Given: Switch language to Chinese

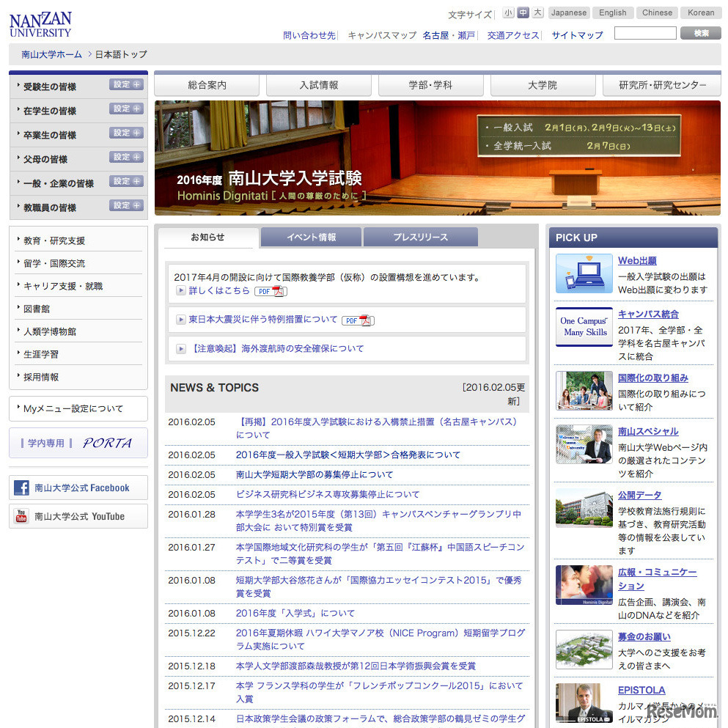Looking at the screenshot, I should [x=657, y=13].
